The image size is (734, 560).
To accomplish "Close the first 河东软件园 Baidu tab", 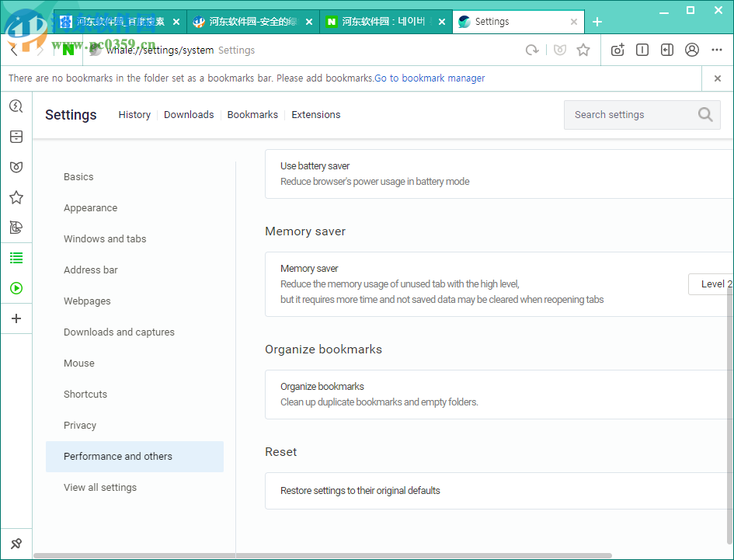I will (x=176, y=22).
